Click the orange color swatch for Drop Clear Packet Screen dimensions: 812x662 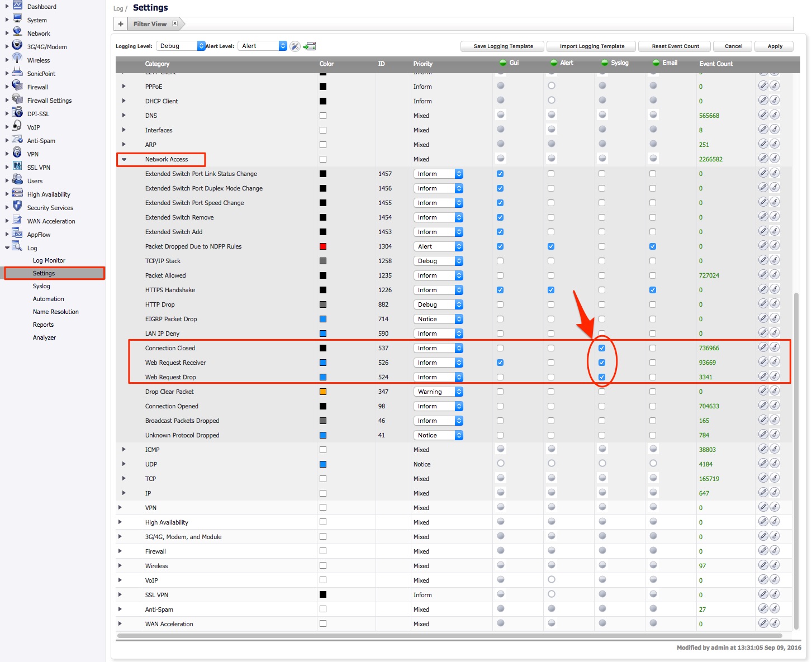tap(323, 392)
